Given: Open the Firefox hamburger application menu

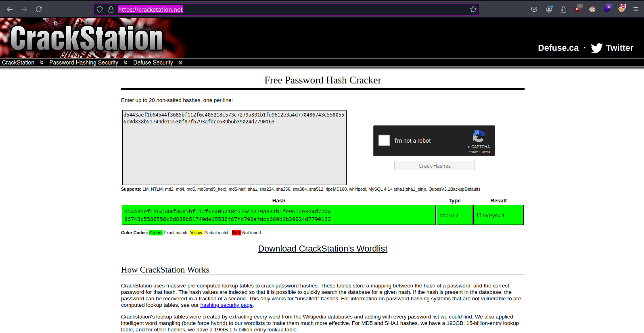Looking at the screenshot, I should [636, 9].
